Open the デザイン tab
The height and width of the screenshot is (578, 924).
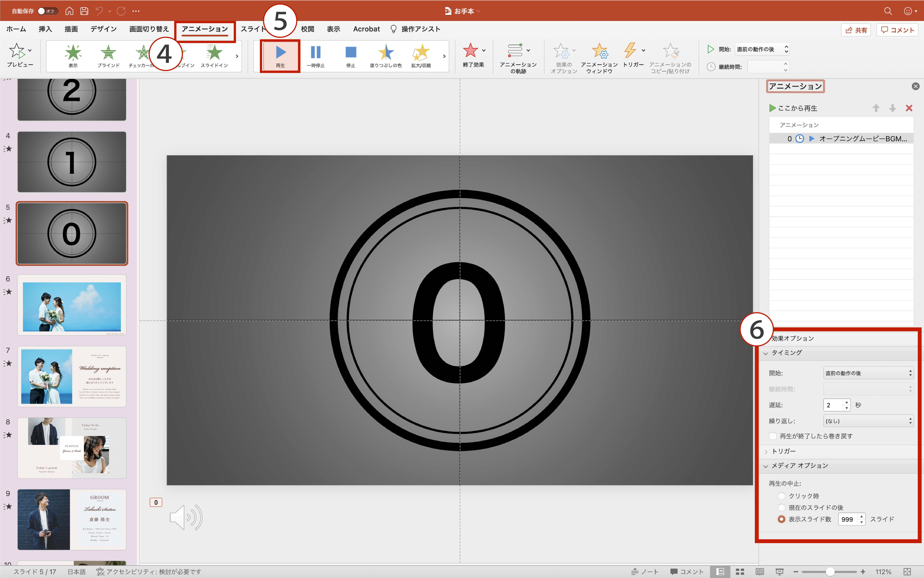click(x=103, y=29)
